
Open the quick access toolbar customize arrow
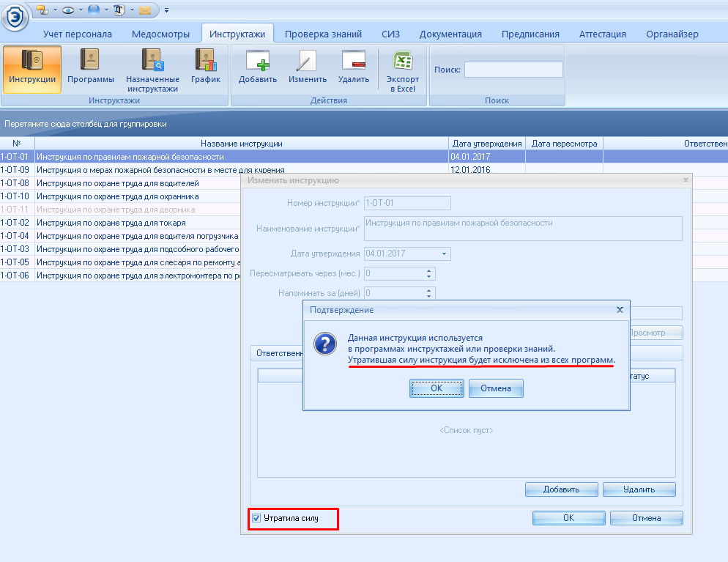[166, 10]
